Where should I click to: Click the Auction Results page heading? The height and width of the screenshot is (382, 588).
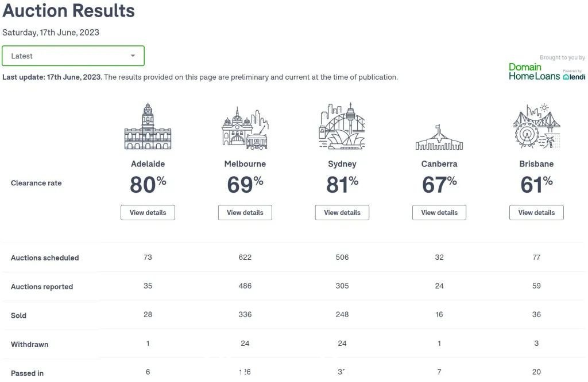pyautogui.click(x=69, y=10)
